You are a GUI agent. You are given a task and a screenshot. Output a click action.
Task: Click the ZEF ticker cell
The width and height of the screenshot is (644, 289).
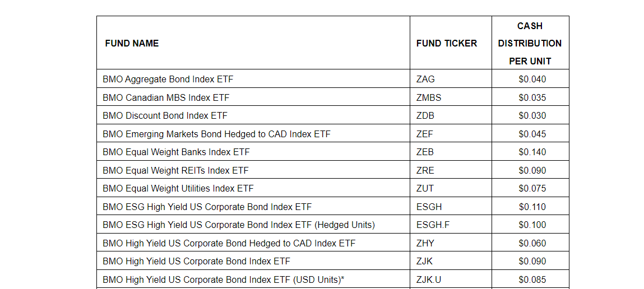tap(425, 134)
